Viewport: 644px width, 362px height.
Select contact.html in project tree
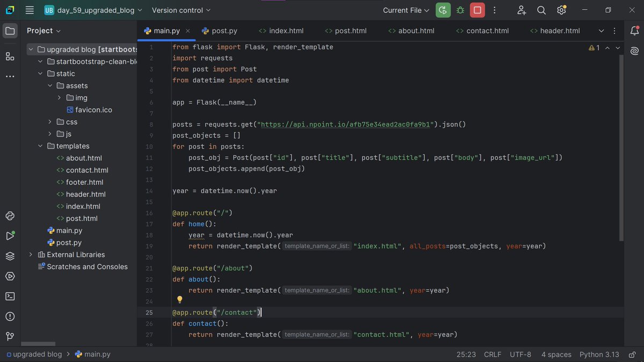pos(82,170)
